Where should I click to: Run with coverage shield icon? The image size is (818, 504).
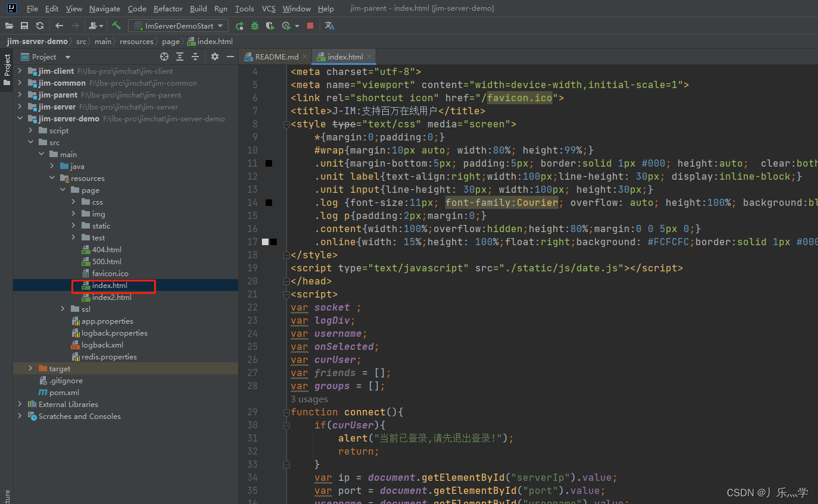click(270, 26)
